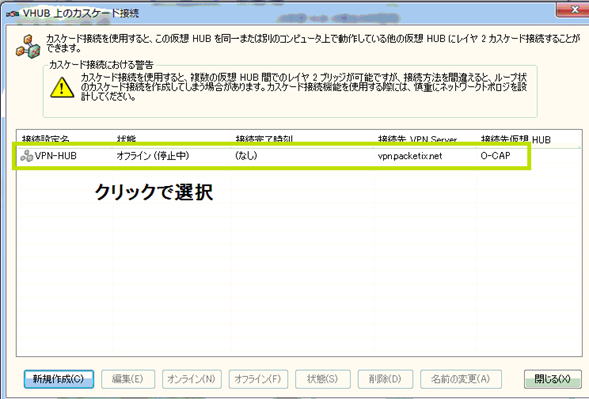Click the O-CAP virtual hub cell
Screen dimensions: 589x399
coord(495,156)
